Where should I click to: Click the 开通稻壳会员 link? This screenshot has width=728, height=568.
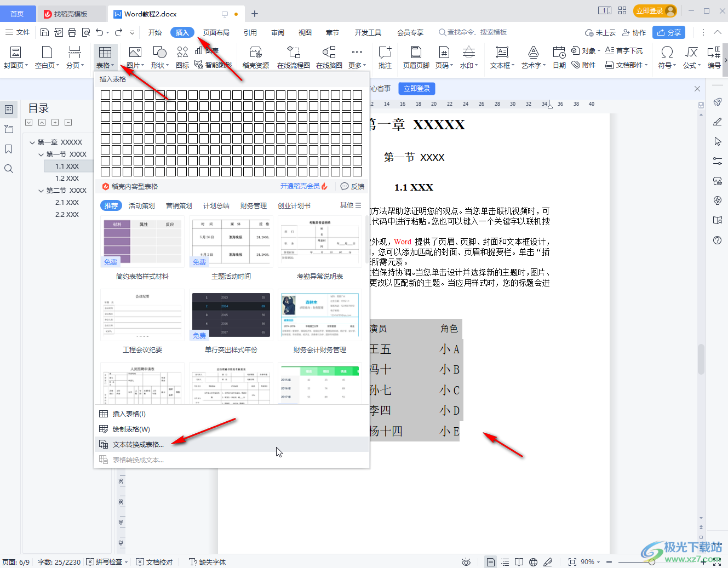tap(303, 186)
